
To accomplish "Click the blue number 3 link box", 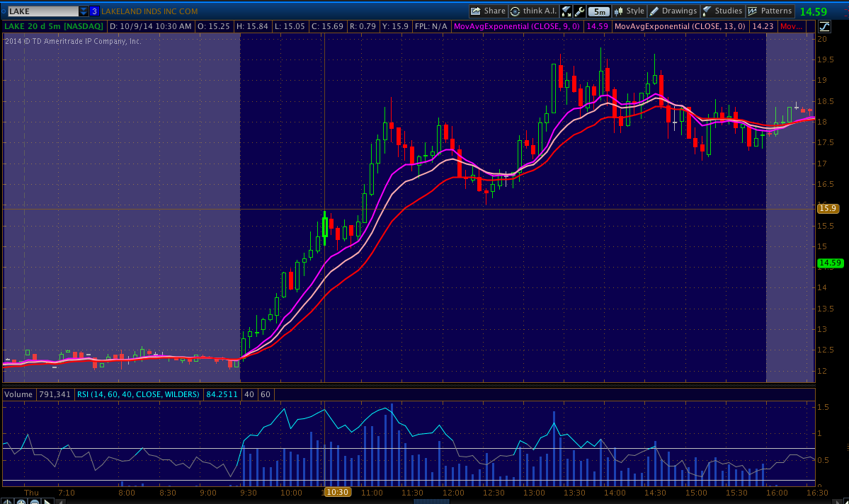I will click(x=94, y=11).
